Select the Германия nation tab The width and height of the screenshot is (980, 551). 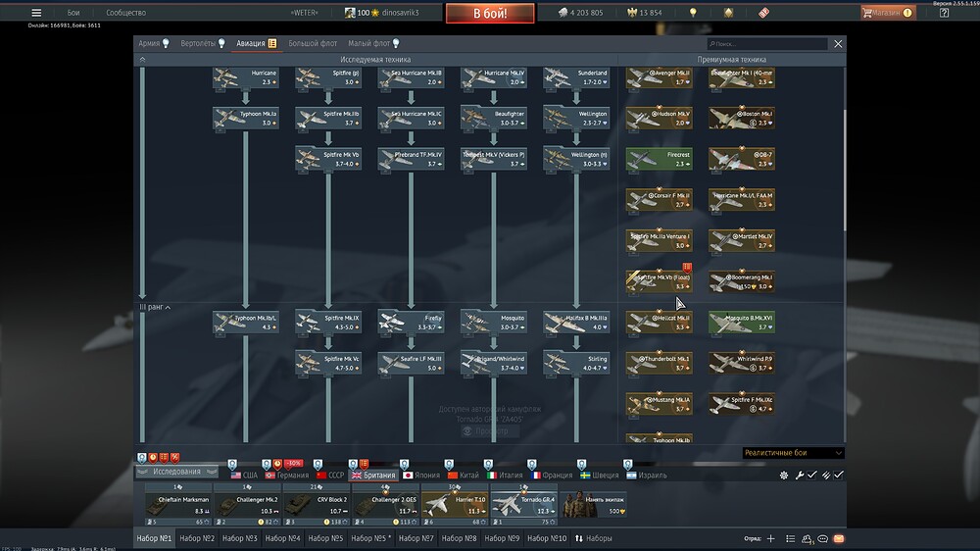pyautogui.click(x=287, y=476)
